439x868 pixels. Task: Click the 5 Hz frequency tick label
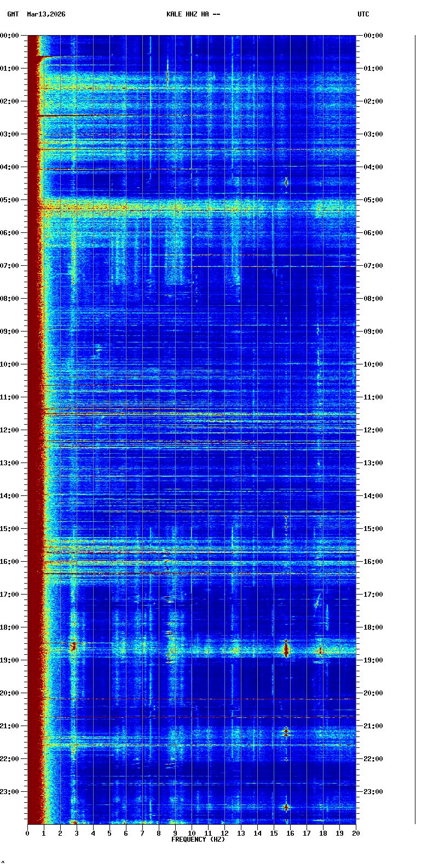109,833
